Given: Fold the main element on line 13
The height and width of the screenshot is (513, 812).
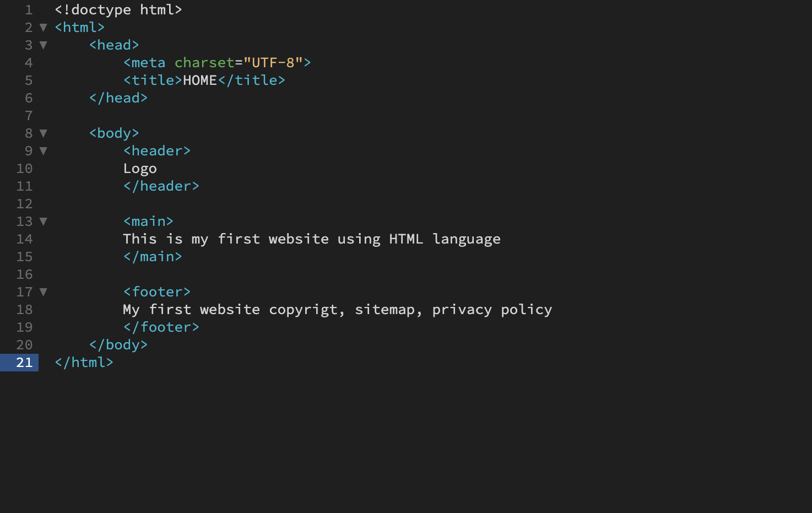Looking at the screenshot, I should pos(44,221).
